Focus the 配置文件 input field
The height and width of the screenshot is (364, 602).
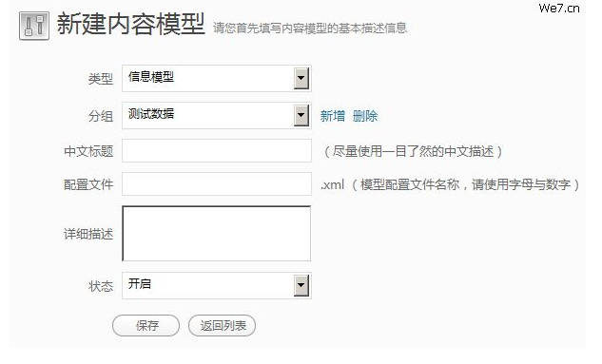(217, 184)
